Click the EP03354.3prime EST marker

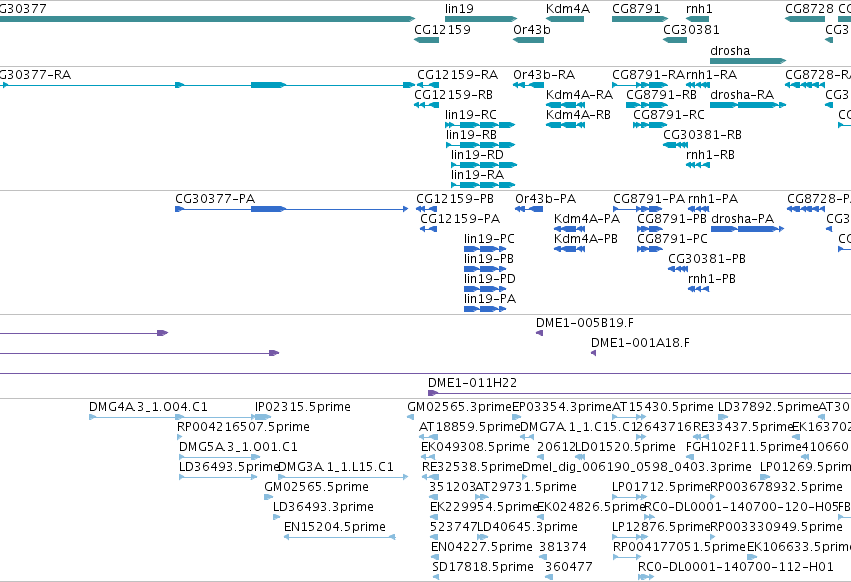point(516,417)
